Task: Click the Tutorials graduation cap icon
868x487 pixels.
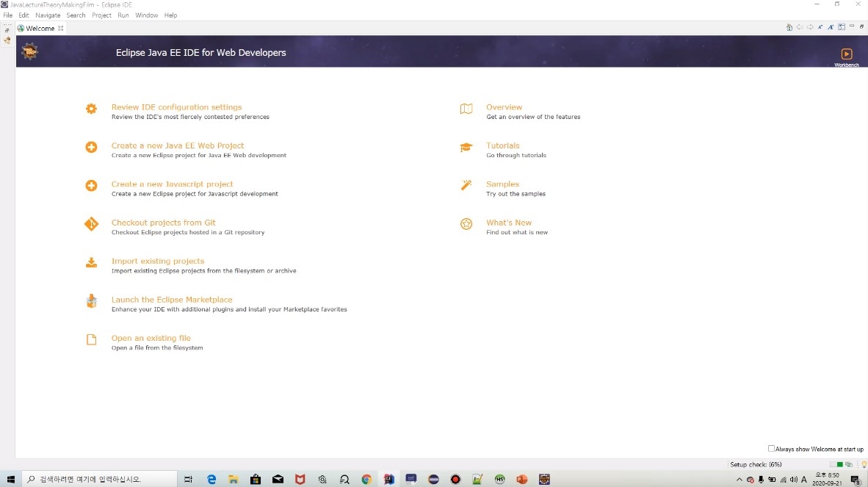Action: [466, 147]
